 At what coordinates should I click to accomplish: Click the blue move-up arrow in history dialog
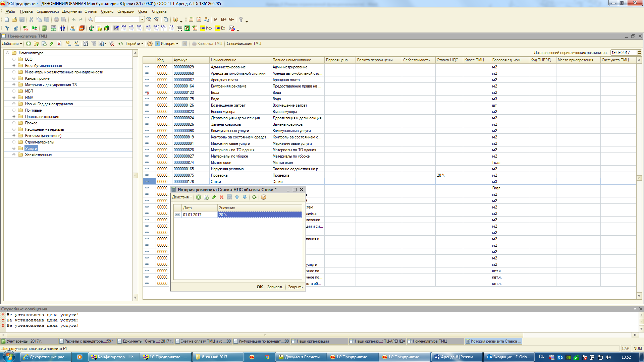[237, 197]
